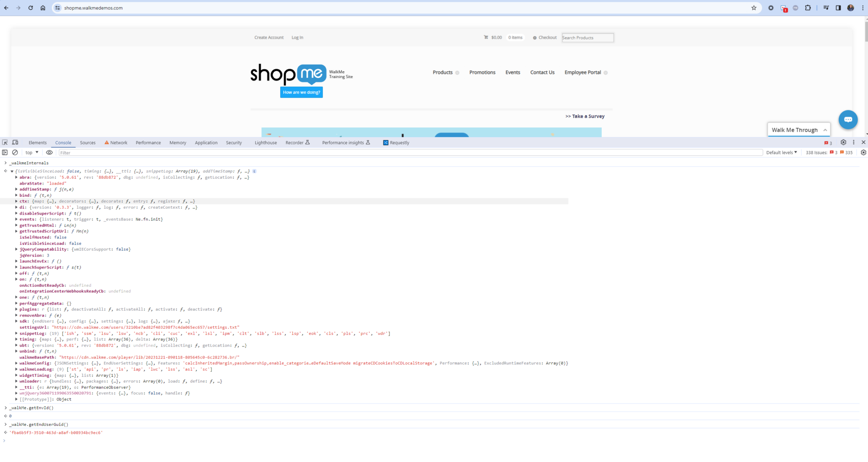This screenshot has height=462, width=868.
Task: Select the inspect element tool
Action: click(x=5, y=142)
